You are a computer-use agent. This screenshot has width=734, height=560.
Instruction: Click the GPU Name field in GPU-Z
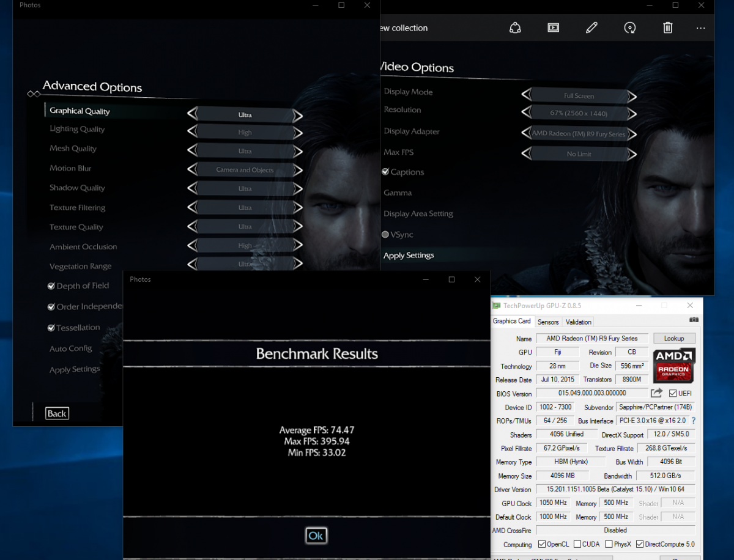pos(592,338)
